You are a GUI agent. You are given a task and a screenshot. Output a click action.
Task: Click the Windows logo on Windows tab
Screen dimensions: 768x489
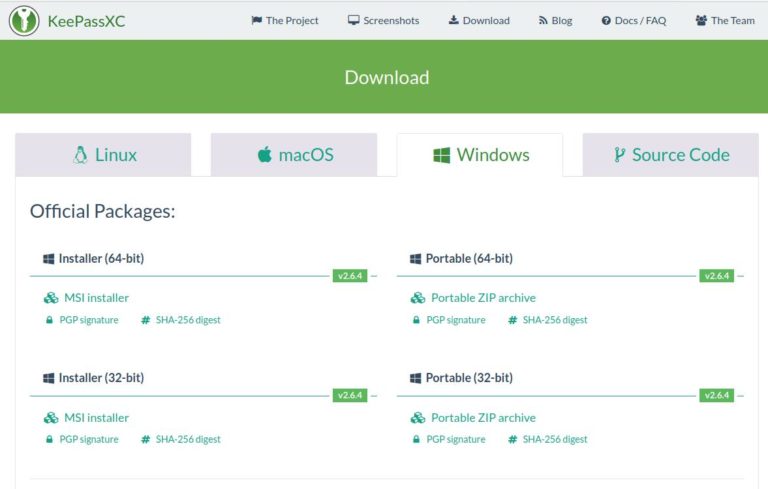(x=442, y=155)
